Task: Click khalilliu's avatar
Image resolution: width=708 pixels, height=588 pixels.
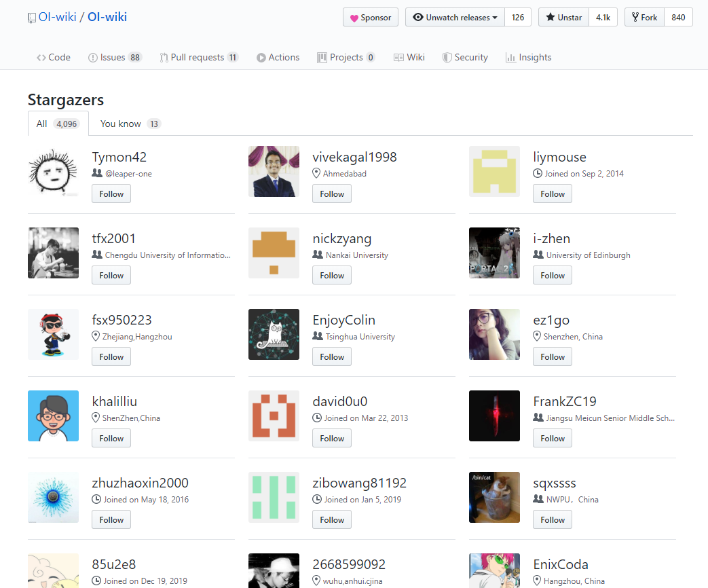Action: (x=53, y=416)
